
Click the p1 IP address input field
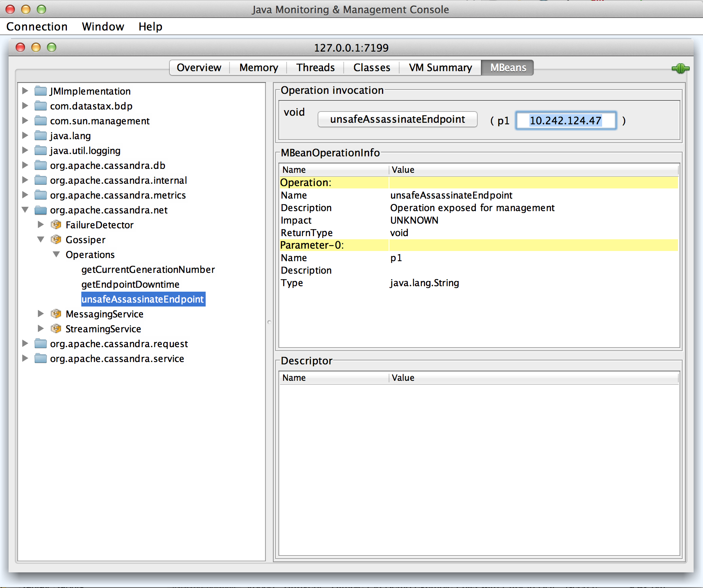coord(566,120)
